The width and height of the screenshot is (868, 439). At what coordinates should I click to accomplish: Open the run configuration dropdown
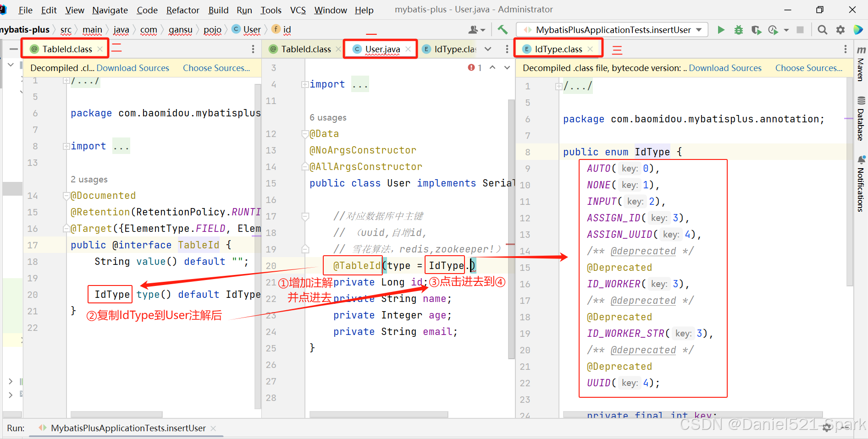(x=612, y=30)
